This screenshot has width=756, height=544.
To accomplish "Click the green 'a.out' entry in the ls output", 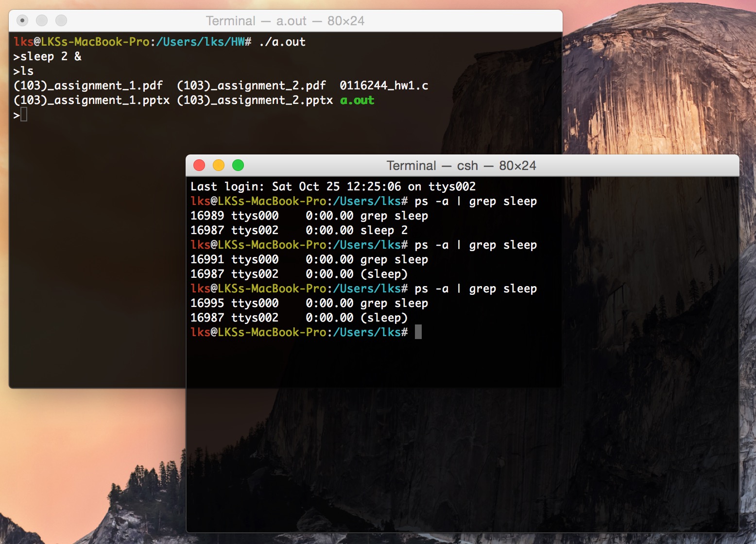I will click(x=357, y=100).
